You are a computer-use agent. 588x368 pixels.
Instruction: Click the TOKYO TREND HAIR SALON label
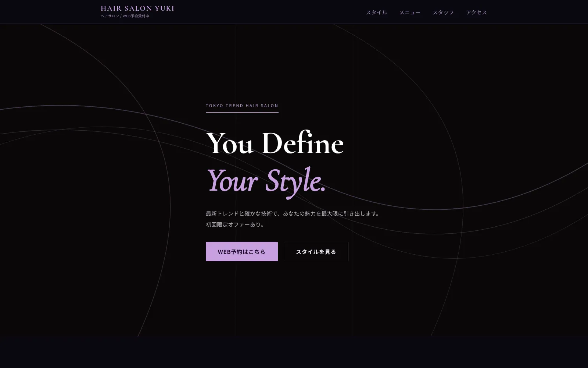(242, 106)
